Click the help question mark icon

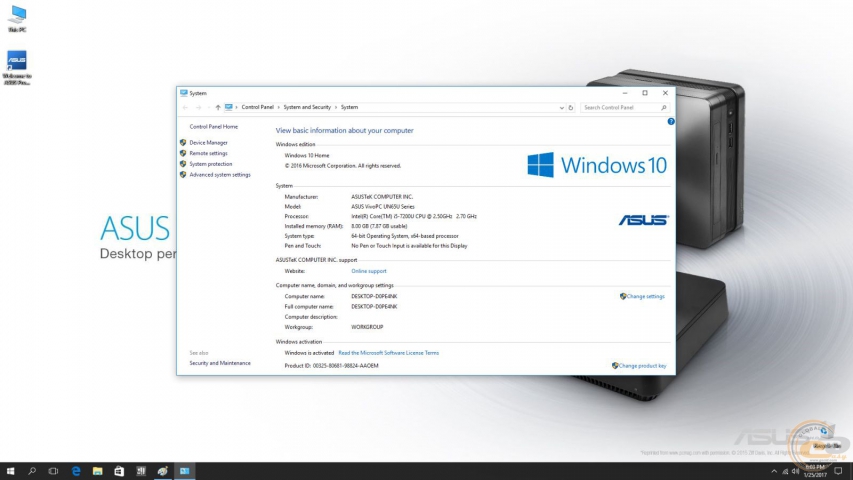671,121
